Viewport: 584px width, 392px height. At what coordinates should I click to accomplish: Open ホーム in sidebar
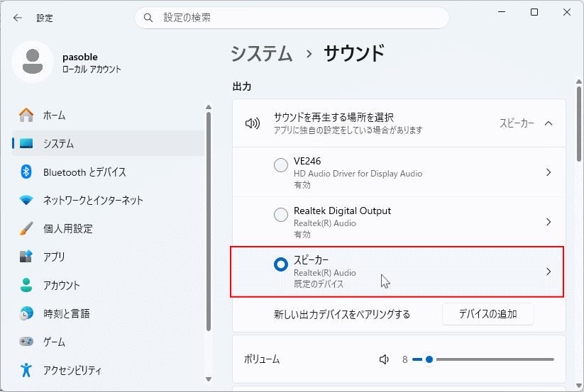point(108,116)
